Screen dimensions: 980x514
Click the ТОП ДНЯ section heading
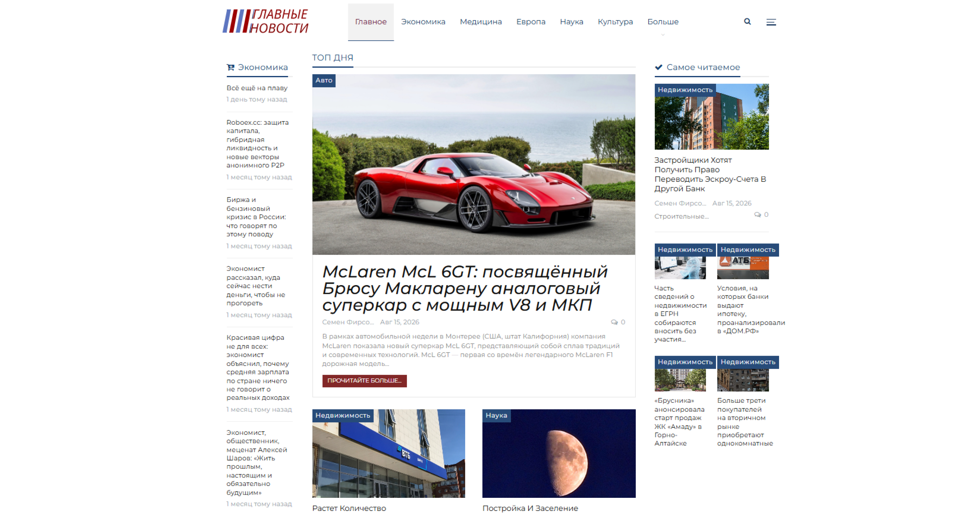tap(333, 57)
